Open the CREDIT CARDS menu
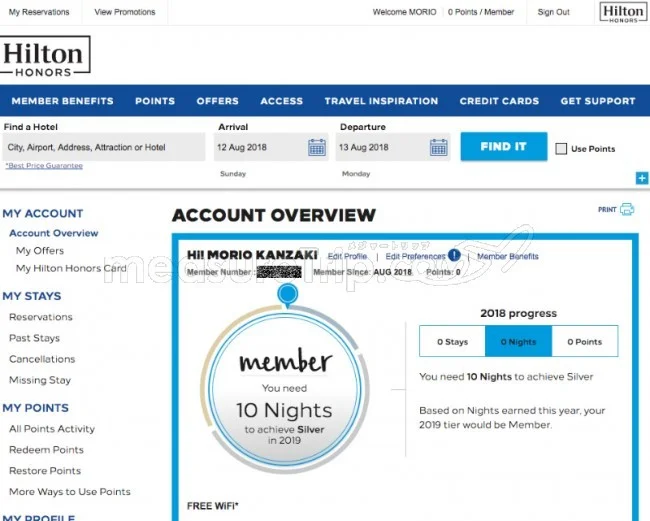The height and width of the screenshot is (521, 650). [x=500, y=101]
